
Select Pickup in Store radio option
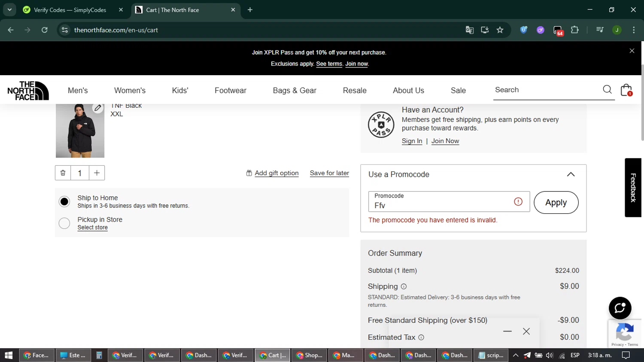coord(64,223)
